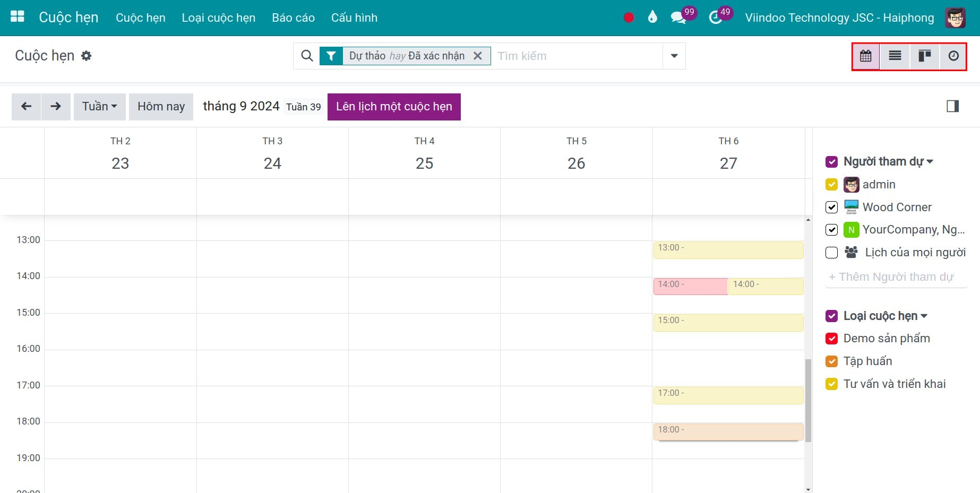Open Viindoo Technology JSC - Haiphong company switcher

[839, 18]
